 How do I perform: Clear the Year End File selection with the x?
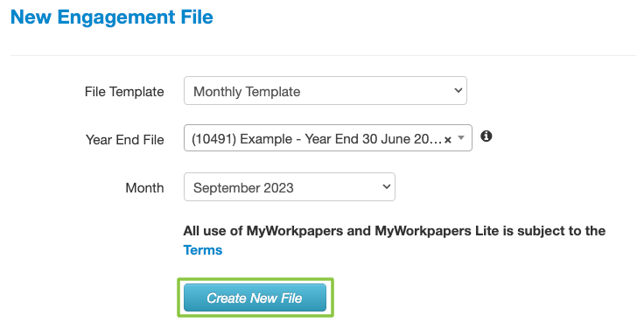pyautogui.click(x=448, y=140)
